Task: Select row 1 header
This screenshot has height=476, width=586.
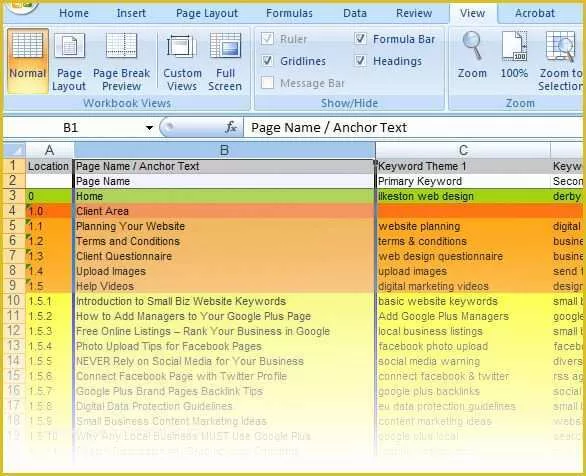Action: click(14, 166)
